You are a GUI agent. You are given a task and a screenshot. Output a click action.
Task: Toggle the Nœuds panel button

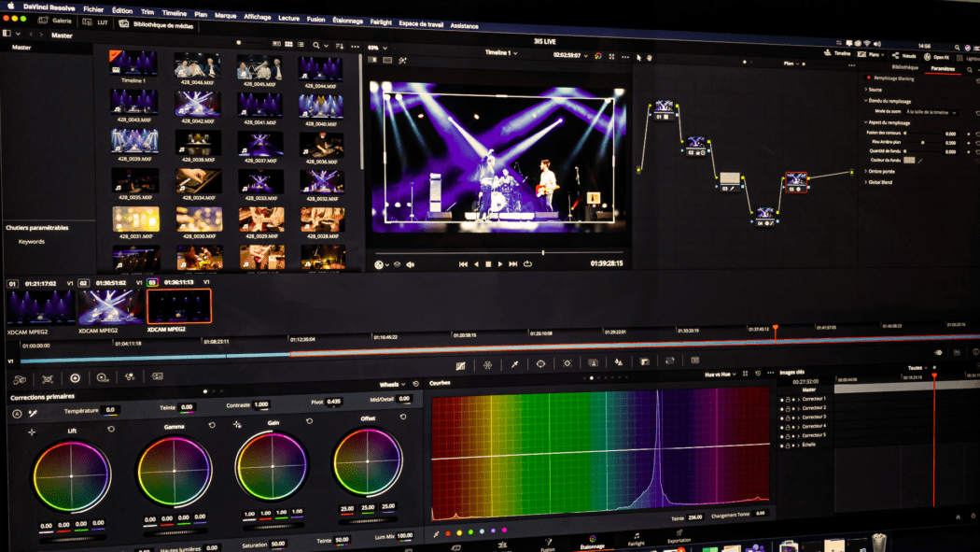tap(904, 56)
